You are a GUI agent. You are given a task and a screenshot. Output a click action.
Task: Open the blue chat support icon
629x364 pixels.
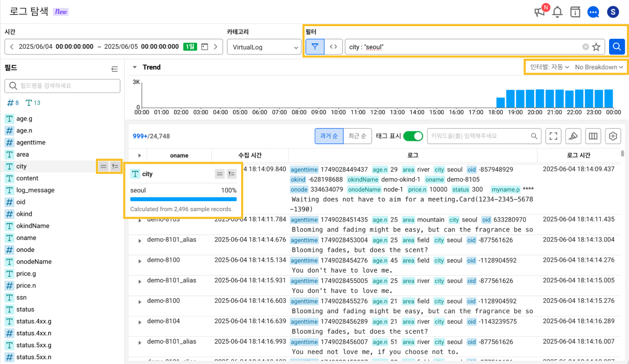click(x=593, y=12)
